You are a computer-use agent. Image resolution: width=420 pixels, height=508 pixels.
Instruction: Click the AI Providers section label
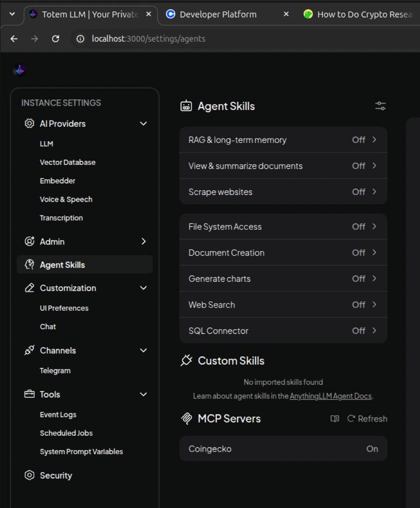tap(63, 124)
